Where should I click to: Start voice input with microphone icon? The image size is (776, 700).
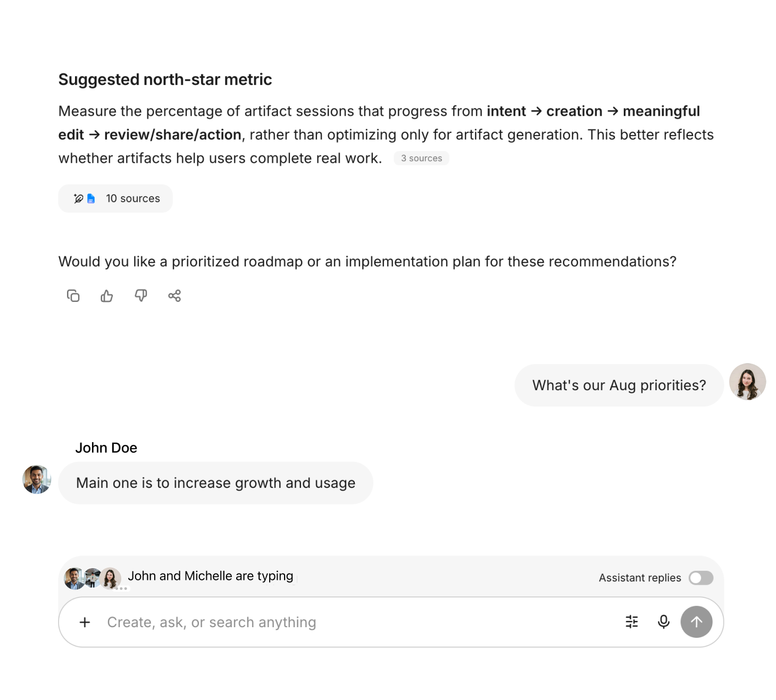[x=664, y=622]
